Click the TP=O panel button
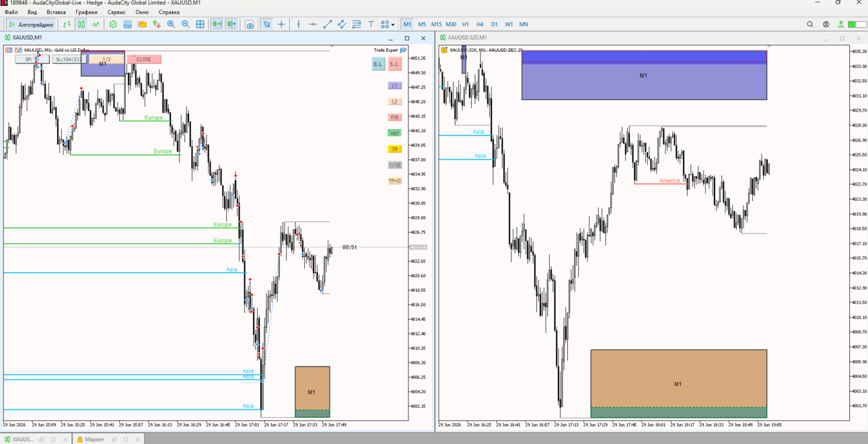The image size is (868, 444). click(x=394, y=181)
